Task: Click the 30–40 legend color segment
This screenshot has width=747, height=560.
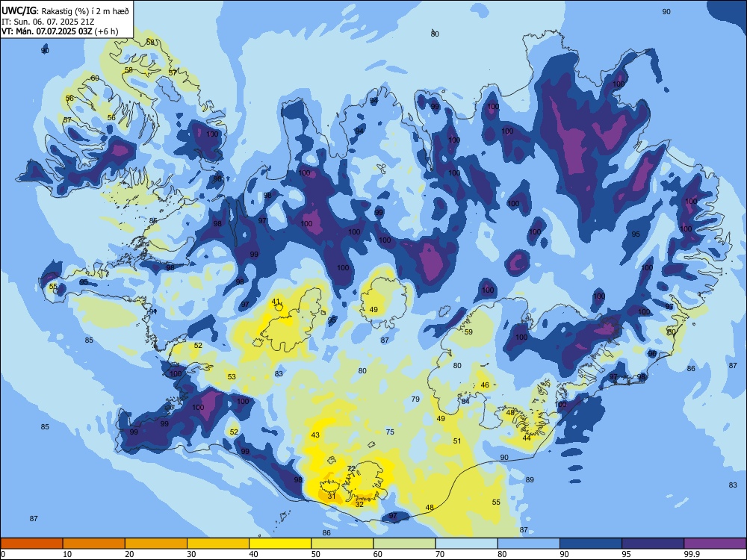Action: [218, 544]
